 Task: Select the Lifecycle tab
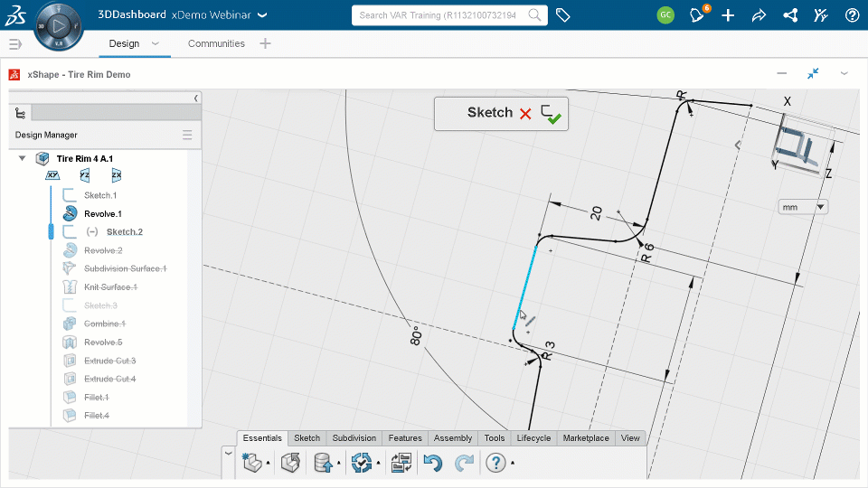533,438
